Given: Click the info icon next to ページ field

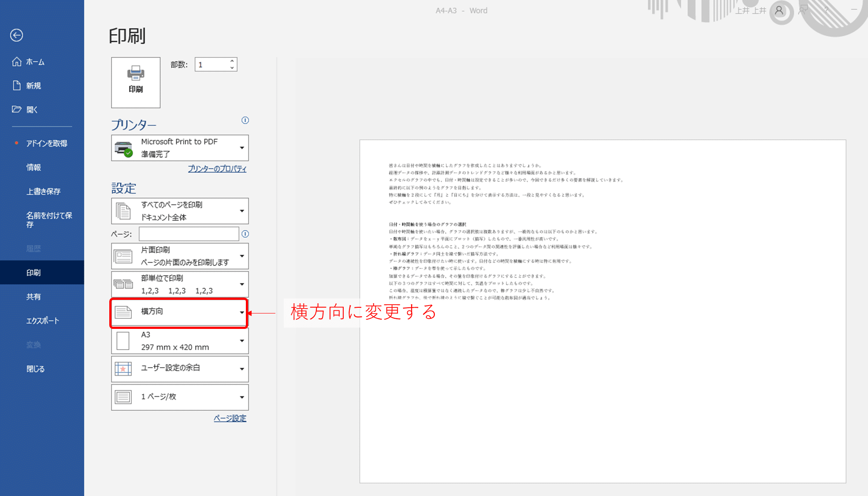Looking at the screenshot, I should click(x=245, y=234).
